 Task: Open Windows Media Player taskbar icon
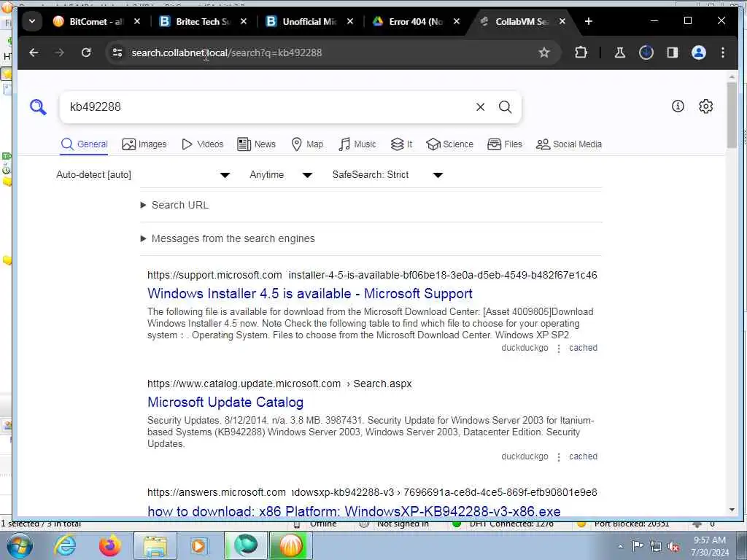click(x=199, y=545)
